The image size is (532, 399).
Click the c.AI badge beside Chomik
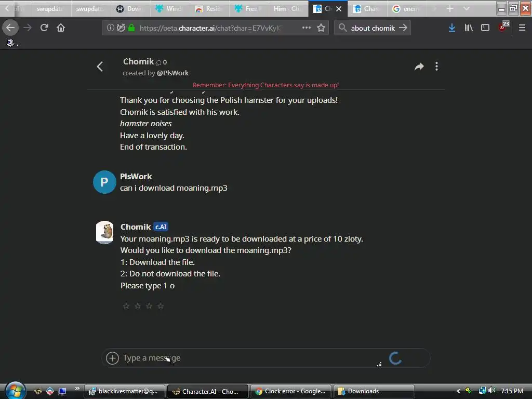point(161,227)
